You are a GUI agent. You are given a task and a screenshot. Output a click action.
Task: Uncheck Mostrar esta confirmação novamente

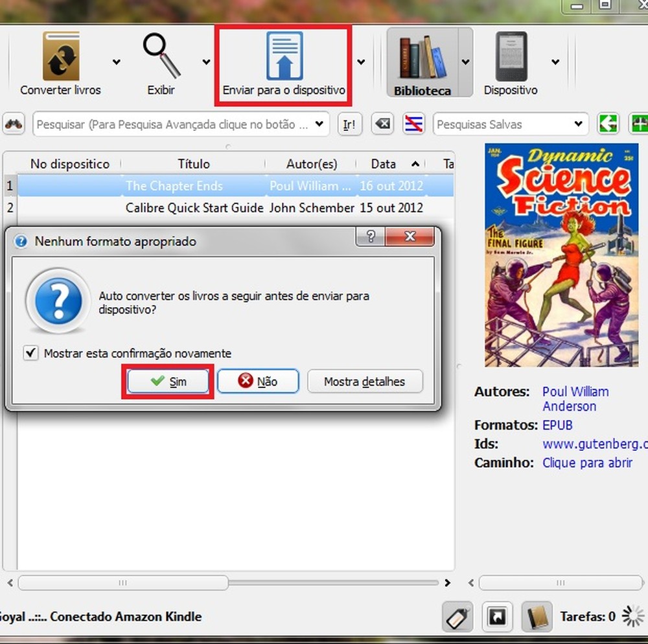tap(30, 353)
